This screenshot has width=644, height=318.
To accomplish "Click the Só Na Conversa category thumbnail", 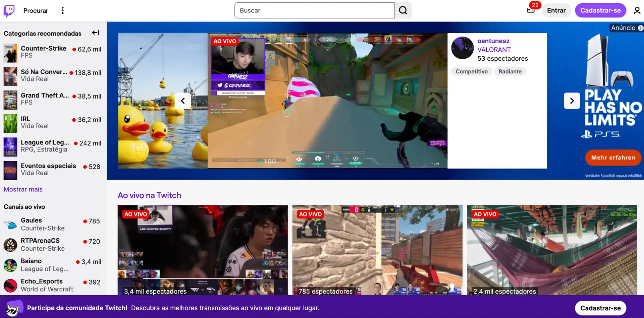I will (x=10, y=76).
